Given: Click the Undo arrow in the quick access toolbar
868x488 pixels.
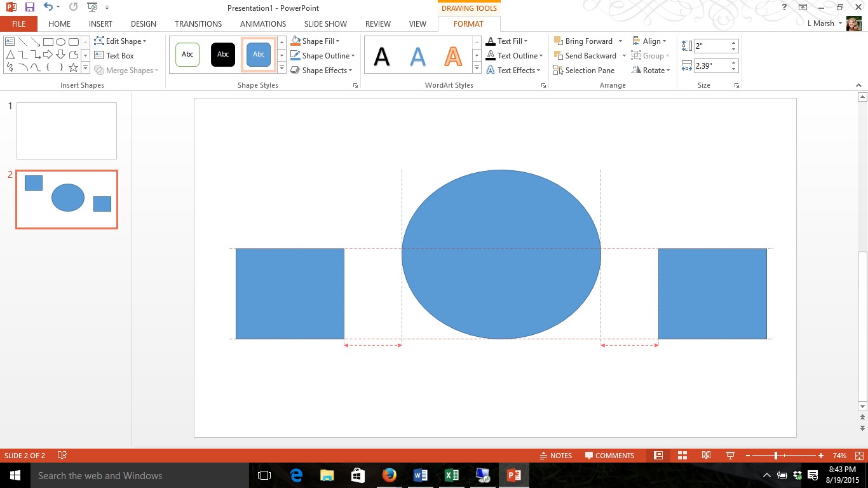Looking at the screenshot, I should [x=48, y=8].
